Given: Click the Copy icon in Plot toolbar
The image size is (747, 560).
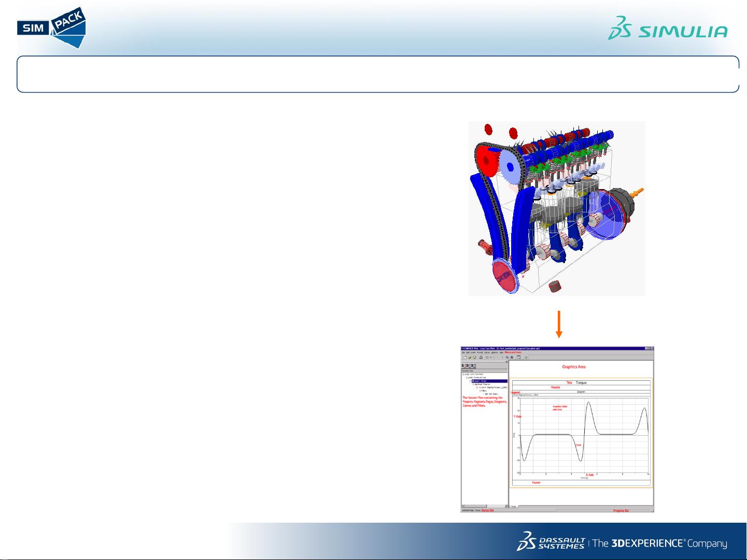Looking at the screenshot, I should (x=507, y=357).
